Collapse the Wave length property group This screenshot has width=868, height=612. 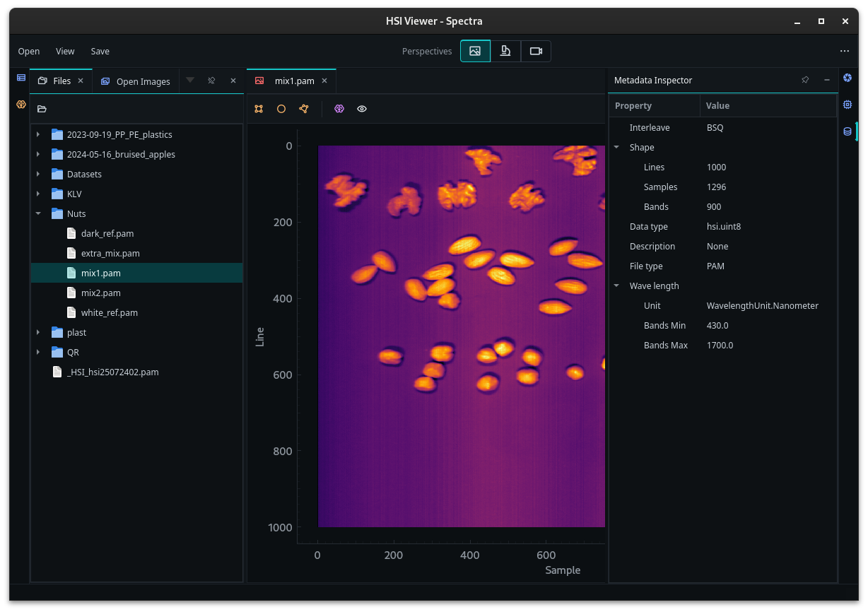point(616,286)
